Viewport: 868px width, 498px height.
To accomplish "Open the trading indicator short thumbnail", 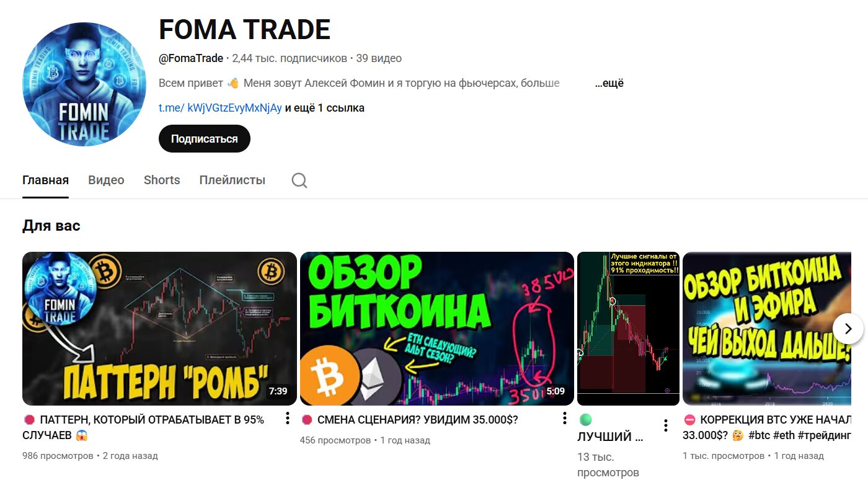I will click(628, 329).
